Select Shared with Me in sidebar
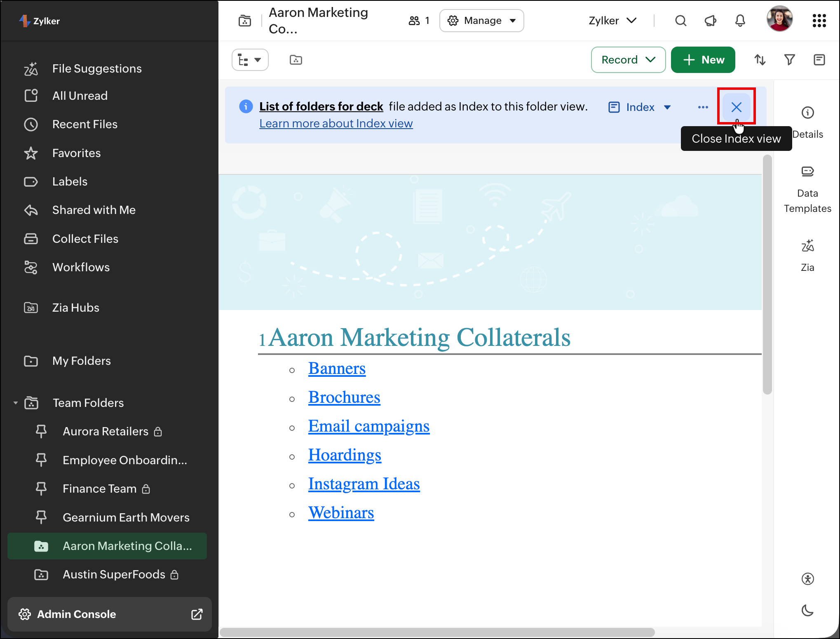The width and height of the screenshot is (840, 639). (x=94, y=210)
